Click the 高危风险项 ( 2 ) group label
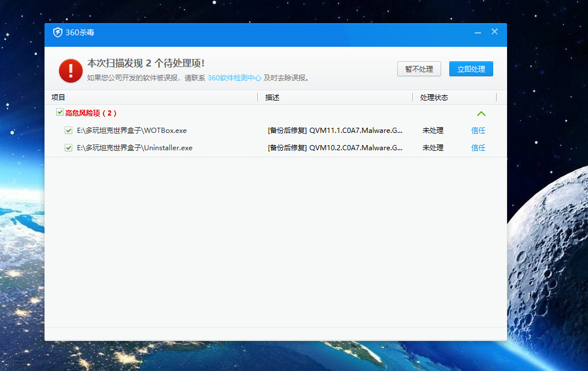The height and width of the screenshot is (371, 588). pyautogui.click(x=91, y=113)
